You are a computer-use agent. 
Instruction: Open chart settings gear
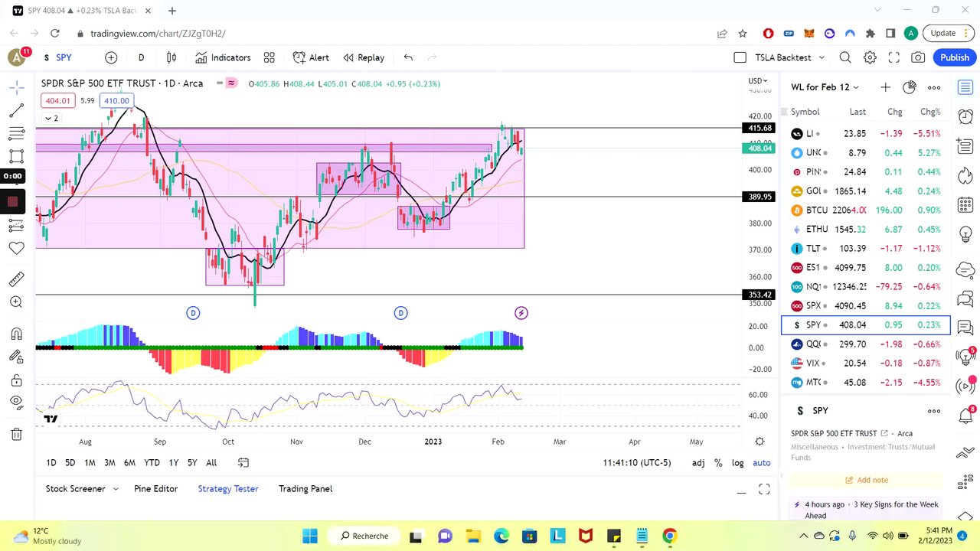(870, 57)
